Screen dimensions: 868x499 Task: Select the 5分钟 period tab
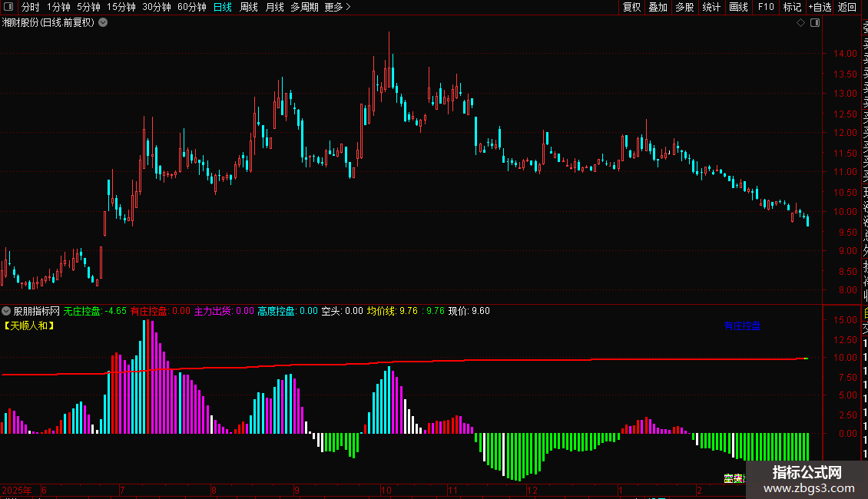coord(88,7)
